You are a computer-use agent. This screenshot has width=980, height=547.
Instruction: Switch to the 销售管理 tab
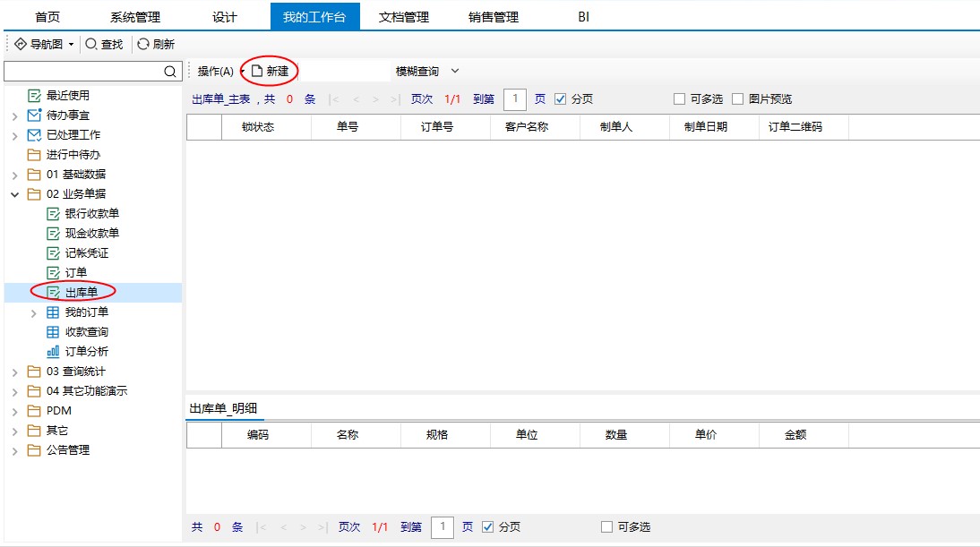pos(493,17)
